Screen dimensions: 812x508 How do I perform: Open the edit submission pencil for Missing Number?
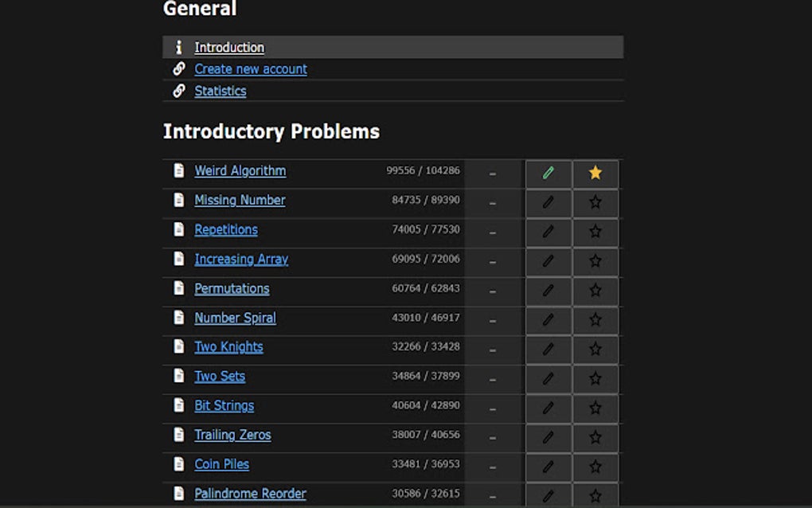point(548,202)
